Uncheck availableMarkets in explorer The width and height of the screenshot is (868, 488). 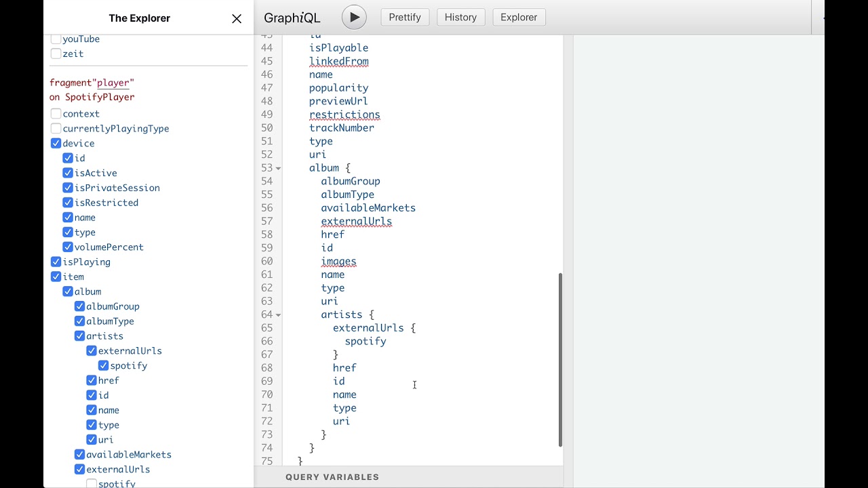tap(80, 455)
